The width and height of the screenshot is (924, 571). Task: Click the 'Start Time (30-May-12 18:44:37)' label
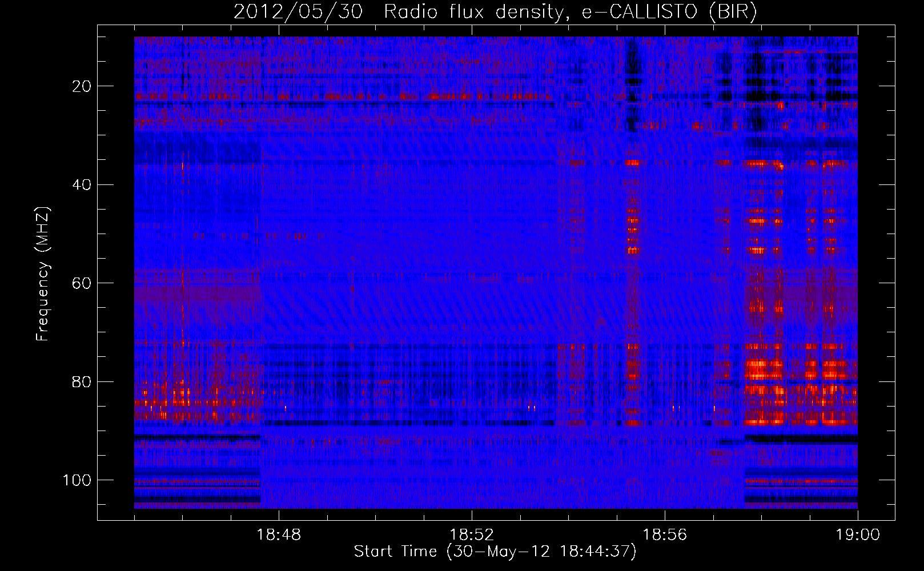(x=495, y=552)
